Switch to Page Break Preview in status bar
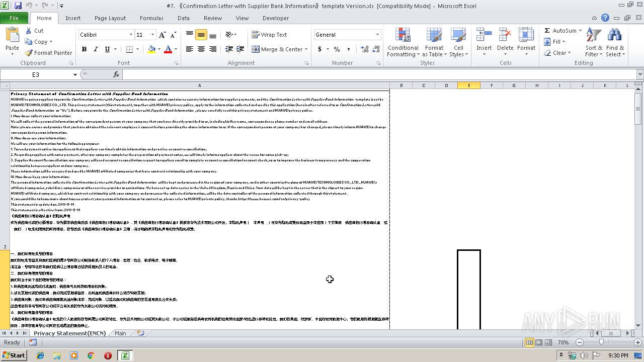The width and height of the screenshot is (644, 362). click(x=548, y=342)
